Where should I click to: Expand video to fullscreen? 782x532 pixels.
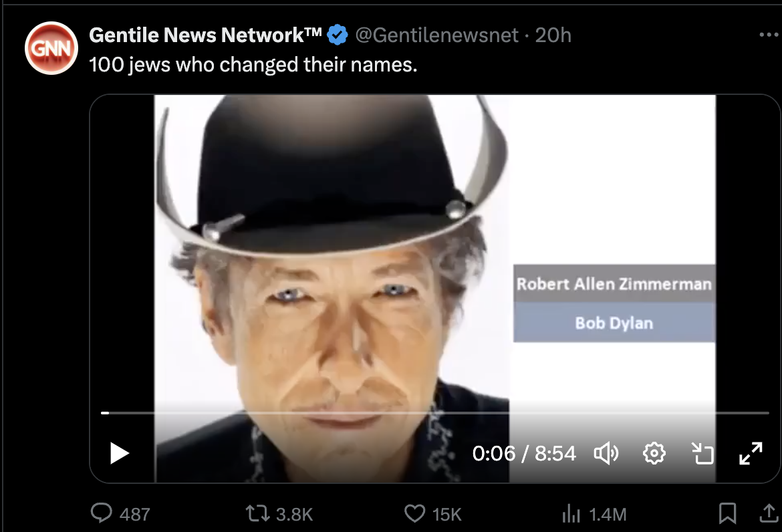[x=751, y=453]
